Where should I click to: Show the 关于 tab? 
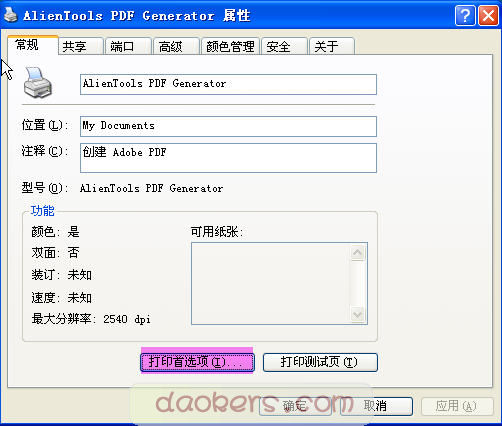click(332, 46)
